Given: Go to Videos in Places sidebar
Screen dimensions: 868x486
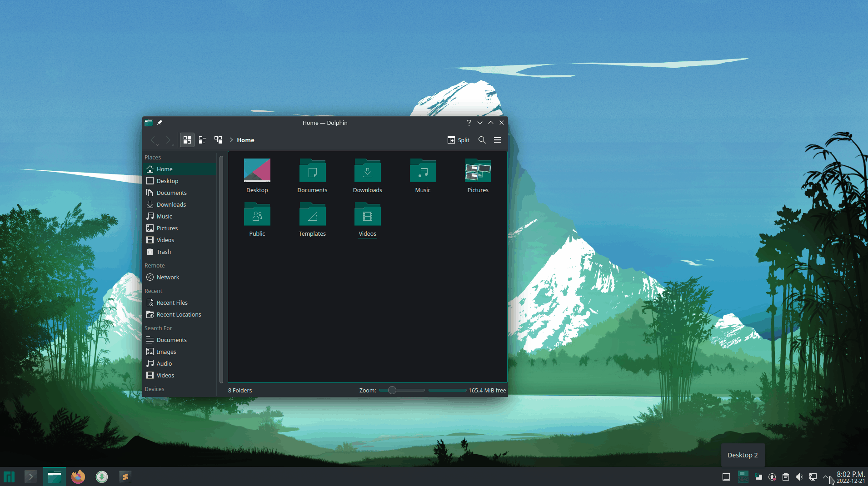Looking at the screenshot, I should coord(180,240).
